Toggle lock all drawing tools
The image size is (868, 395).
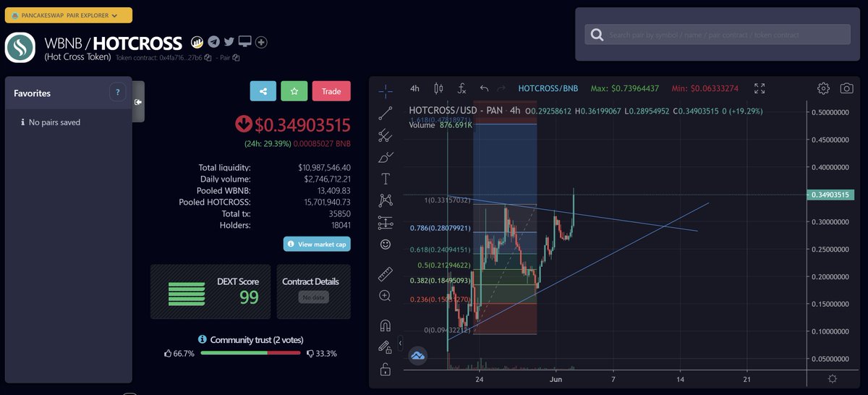(x=386, y=369)
